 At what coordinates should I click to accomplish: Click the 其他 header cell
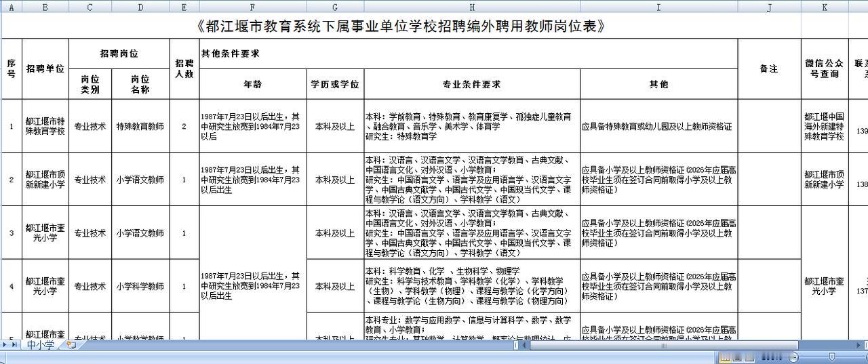point(658,84)
